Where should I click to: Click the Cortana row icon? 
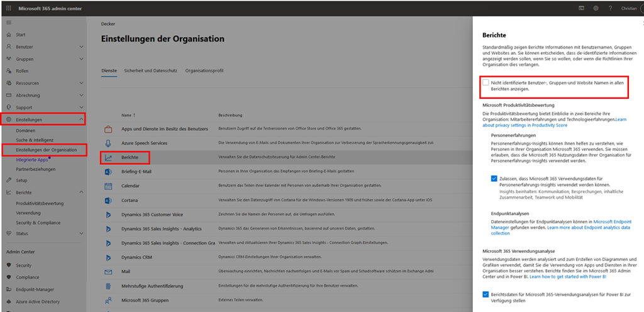tap(108, 200)
